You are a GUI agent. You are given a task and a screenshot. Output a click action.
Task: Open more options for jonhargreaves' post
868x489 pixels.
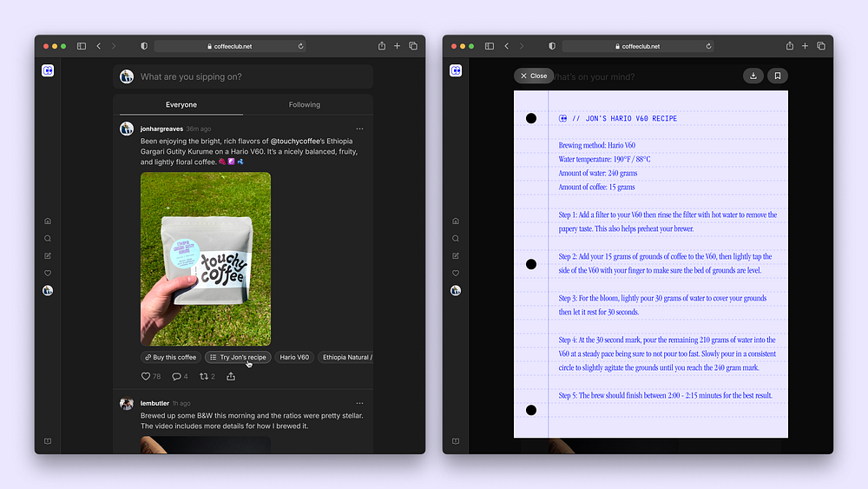pos(360,129)
